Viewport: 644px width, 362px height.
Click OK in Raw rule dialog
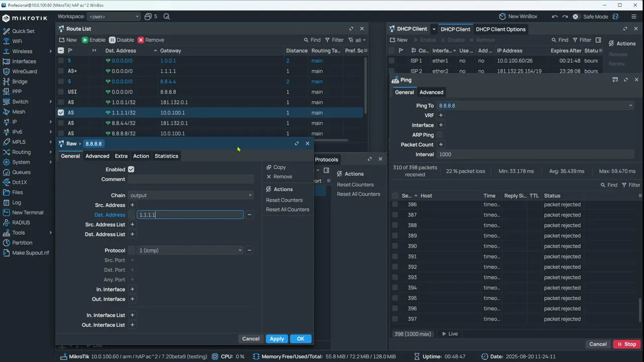[x=300, y=339]
